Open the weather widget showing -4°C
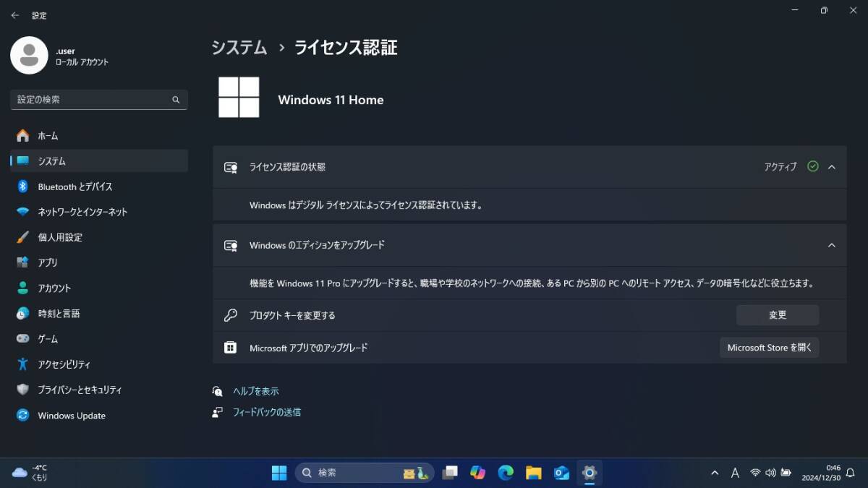This screenshot has height=488, width=868. [30, 473]
